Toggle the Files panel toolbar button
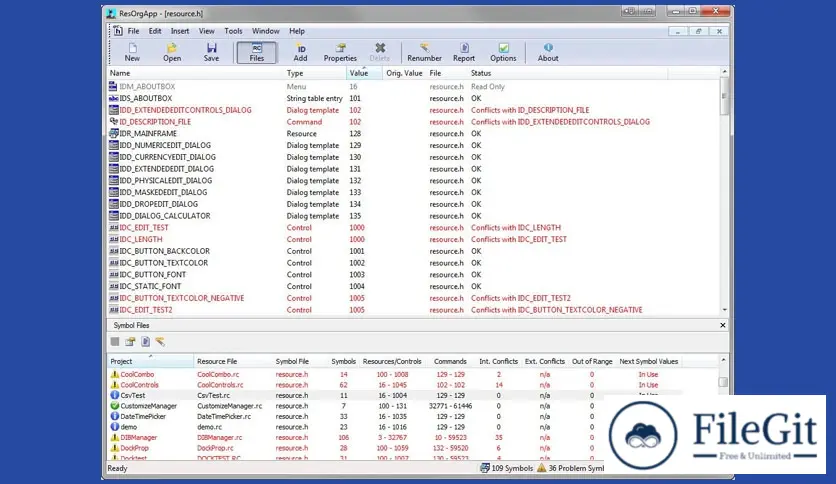Viewport: 836px width, 484px height. tap(256, 52)
